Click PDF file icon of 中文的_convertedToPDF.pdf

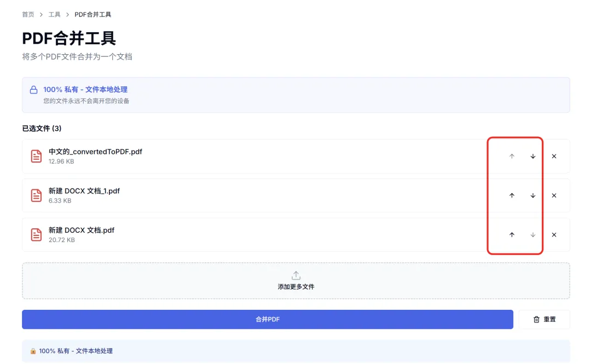tap(36, 156)
